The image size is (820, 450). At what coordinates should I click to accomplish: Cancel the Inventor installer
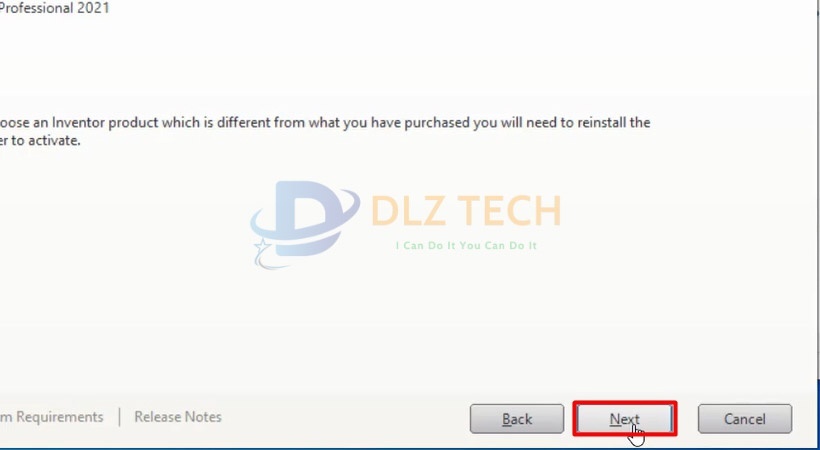[745, 419]
